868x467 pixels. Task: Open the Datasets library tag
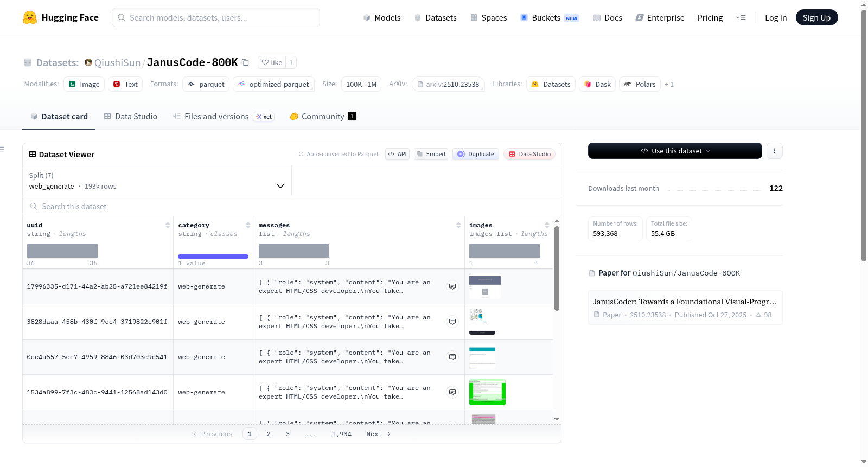(x=551, y=84)
